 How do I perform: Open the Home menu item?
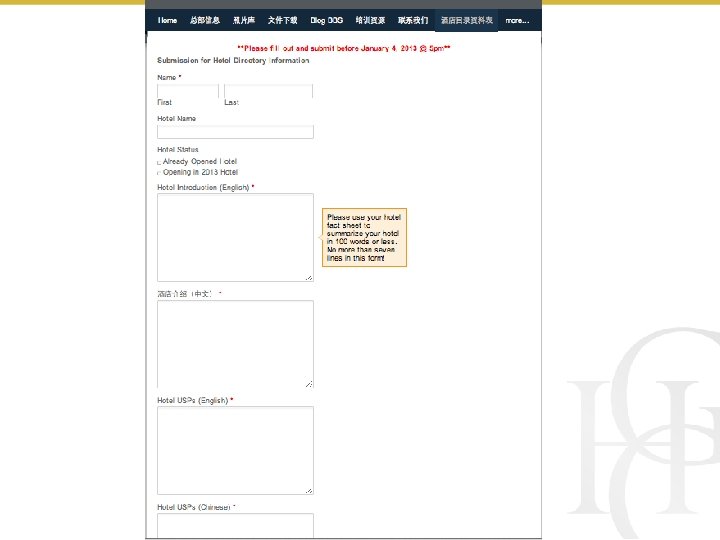pos(167,20)
